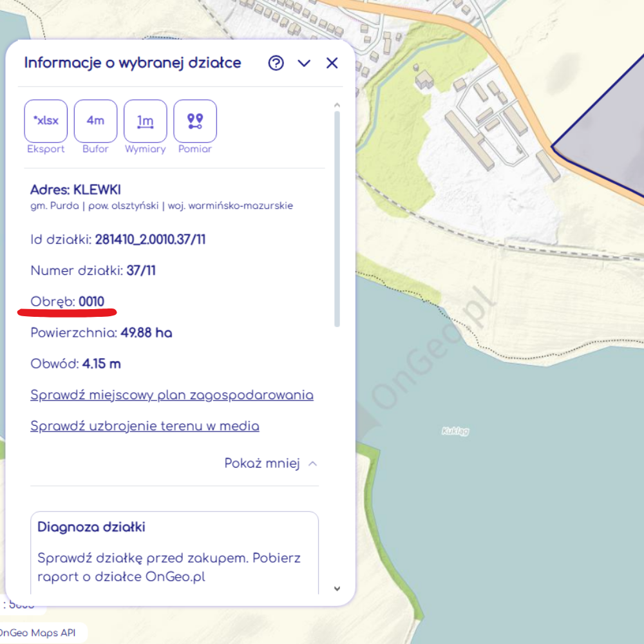The image size is (644, 644).
Task: Open Sprawdź miejscowy plan zagospodarowania link
Action: click(x=172, y=395)
